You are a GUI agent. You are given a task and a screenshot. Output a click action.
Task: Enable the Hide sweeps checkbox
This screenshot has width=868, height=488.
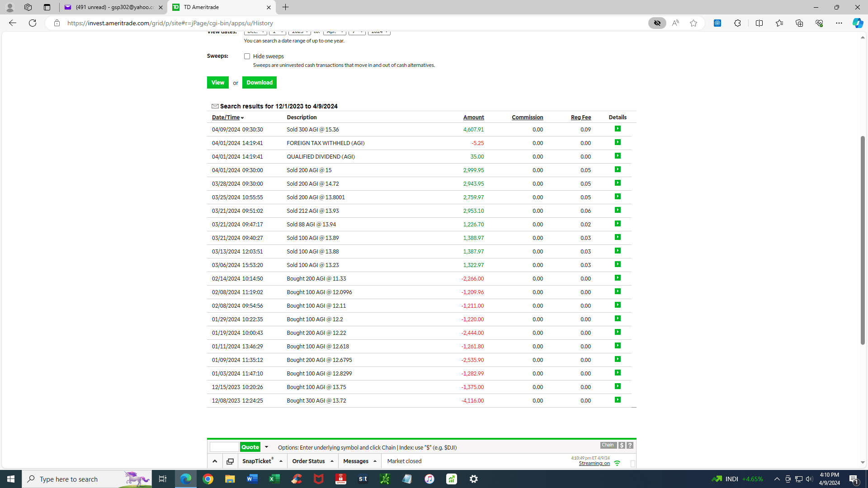click(247, 56)
